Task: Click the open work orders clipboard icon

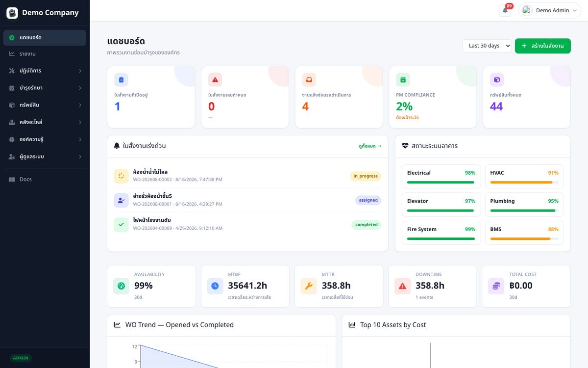Action: click(x=121, y=79)
